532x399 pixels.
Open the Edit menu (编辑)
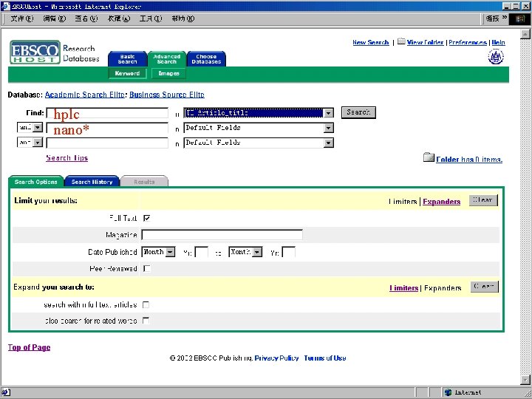54,18
